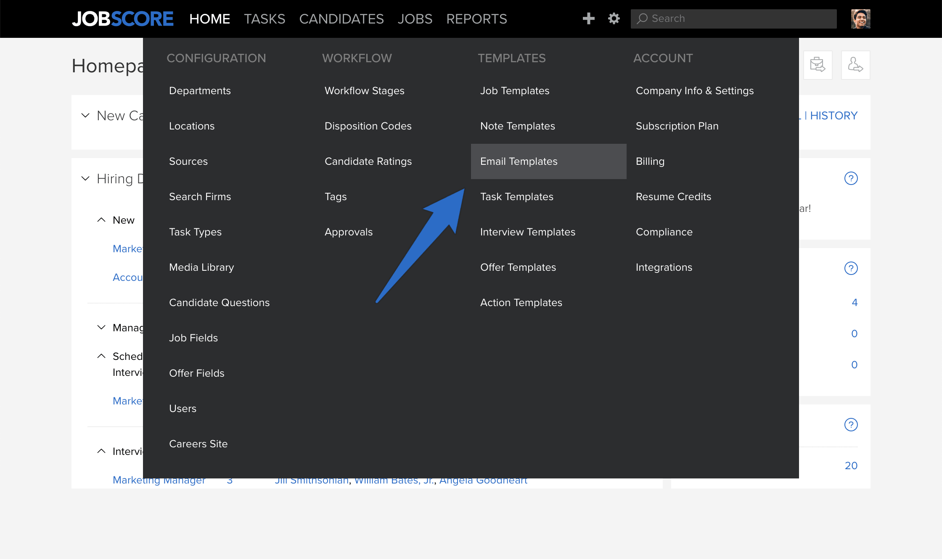The width and height of the screenshot is (942, 560).
Task: Collapse the Hiring section chevron
Action: [x=85, y=179]
